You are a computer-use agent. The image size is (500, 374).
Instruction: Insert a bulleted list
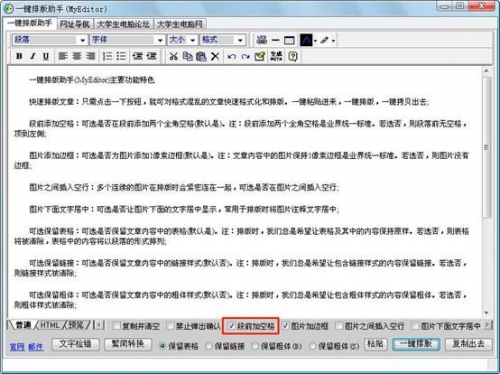point(121,56)
